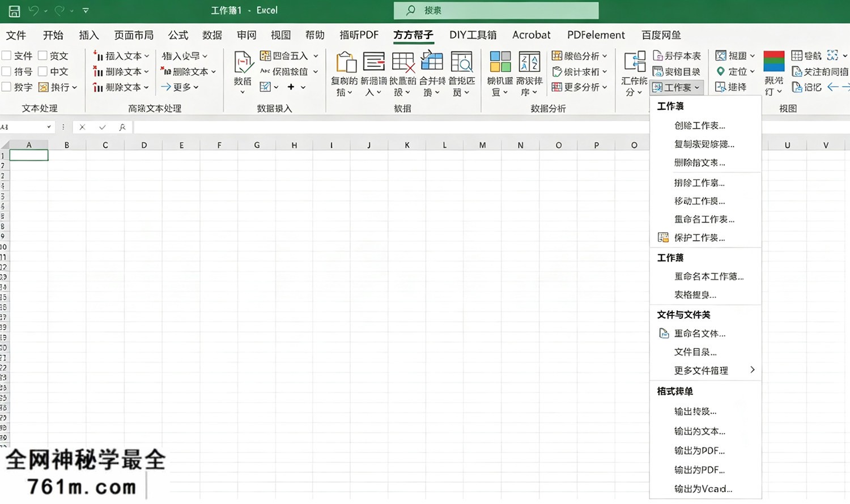Tick the 中文 checkbox
Viewport: 850px width, 504px height.
(42, 71)
